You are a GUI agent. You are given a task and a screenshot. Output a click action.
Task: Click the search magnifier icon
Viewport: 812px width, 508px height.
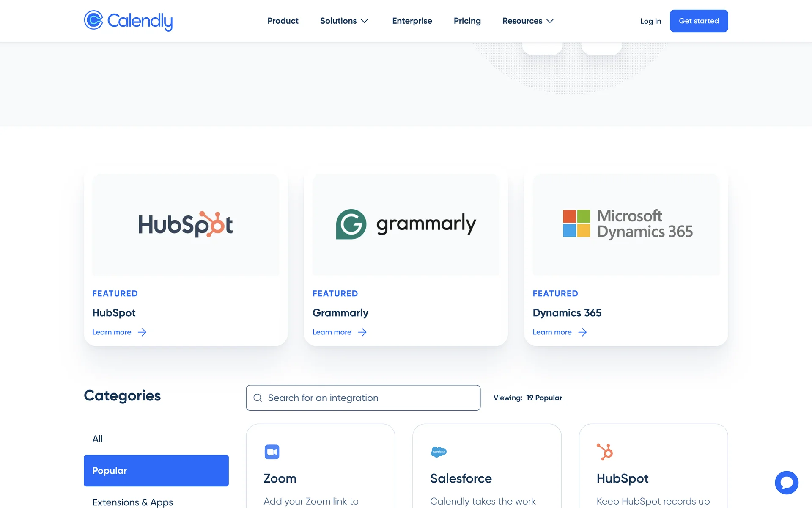[258, 398]
